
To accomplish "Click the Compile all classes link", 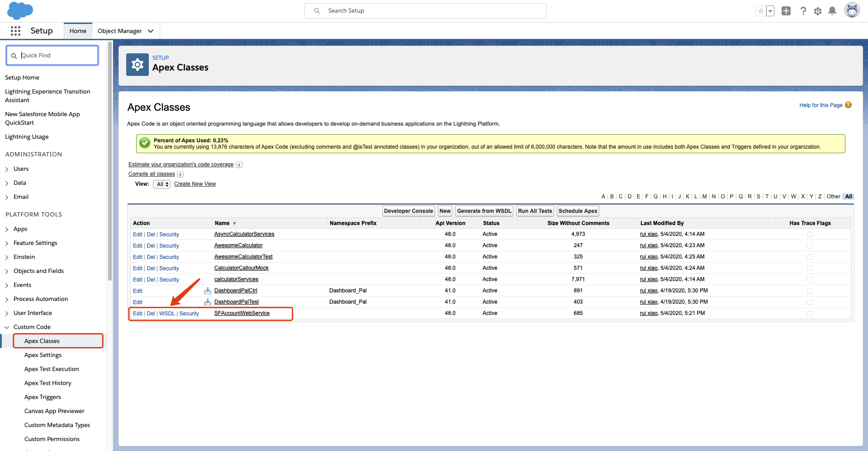I will coord(151,174).
